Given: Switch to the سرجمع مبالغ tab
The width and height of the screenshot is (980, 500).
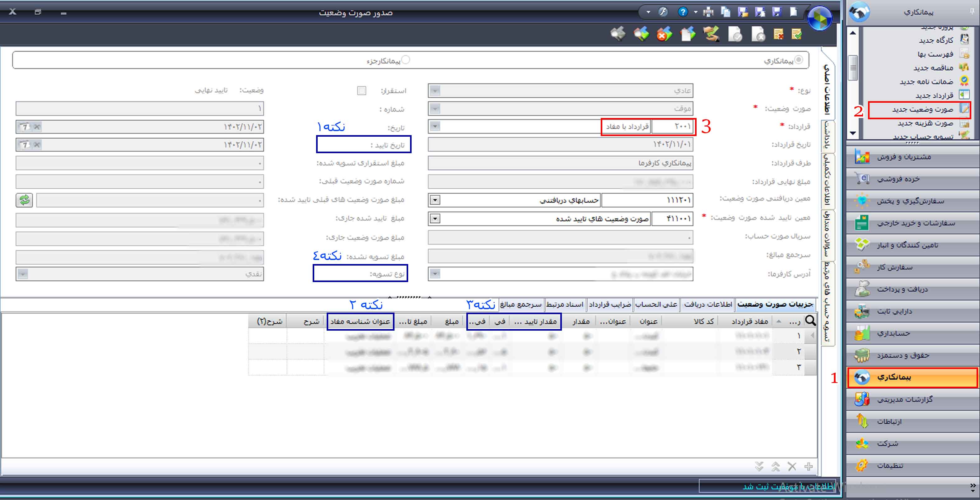Looking at the screenshot, I should pos(520,304).
